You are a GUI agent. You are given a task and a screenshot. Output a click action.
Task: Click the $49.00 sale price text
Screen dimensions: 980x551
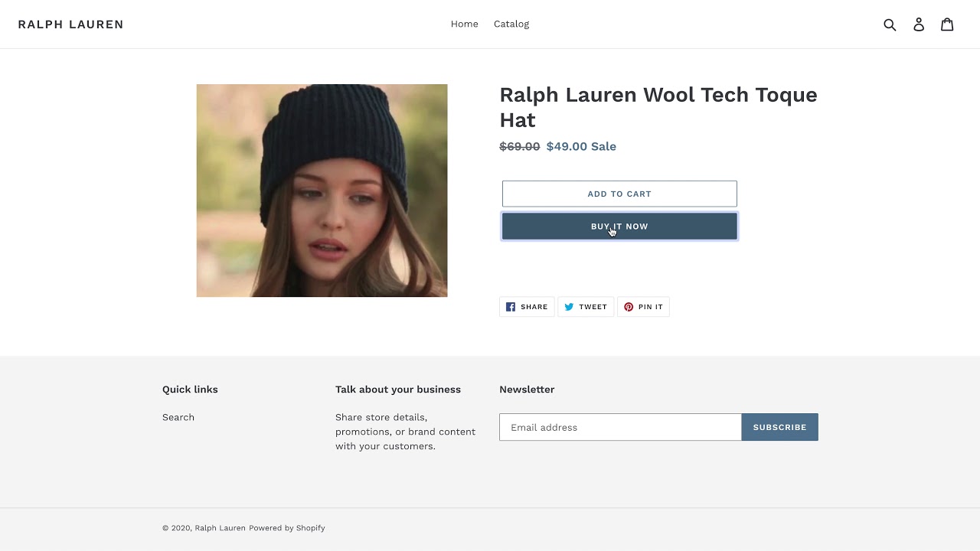567,147
